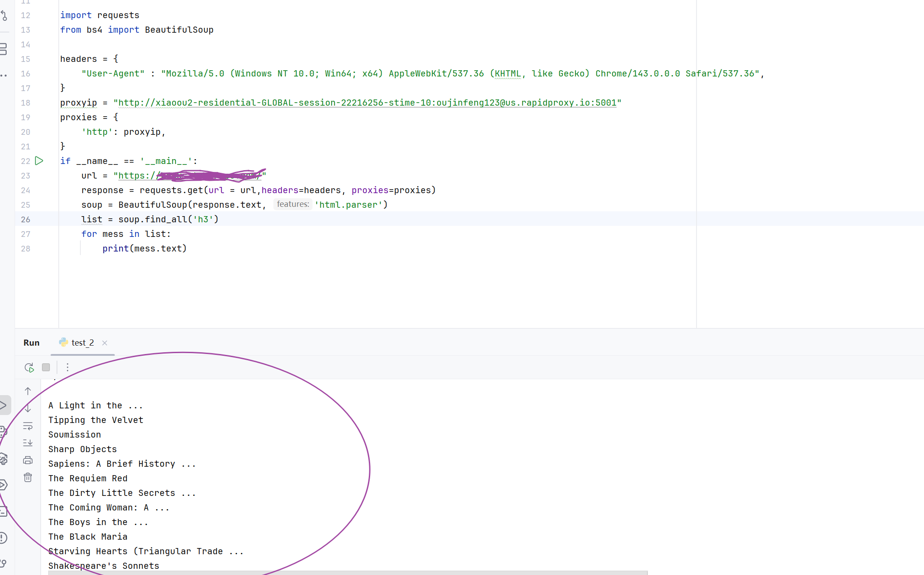Click the Up the Stack Trace arrow

tap(28, 391)
